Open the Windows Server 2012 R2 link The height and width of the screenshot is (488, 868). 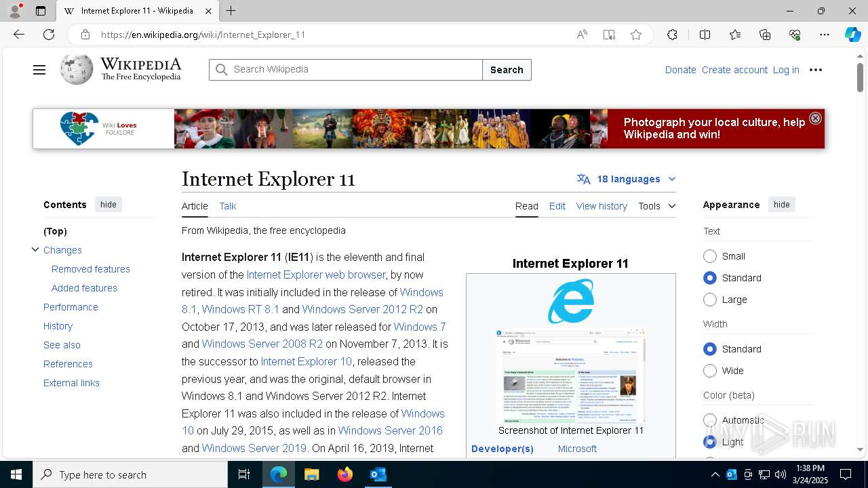click(x=363, y=309)
